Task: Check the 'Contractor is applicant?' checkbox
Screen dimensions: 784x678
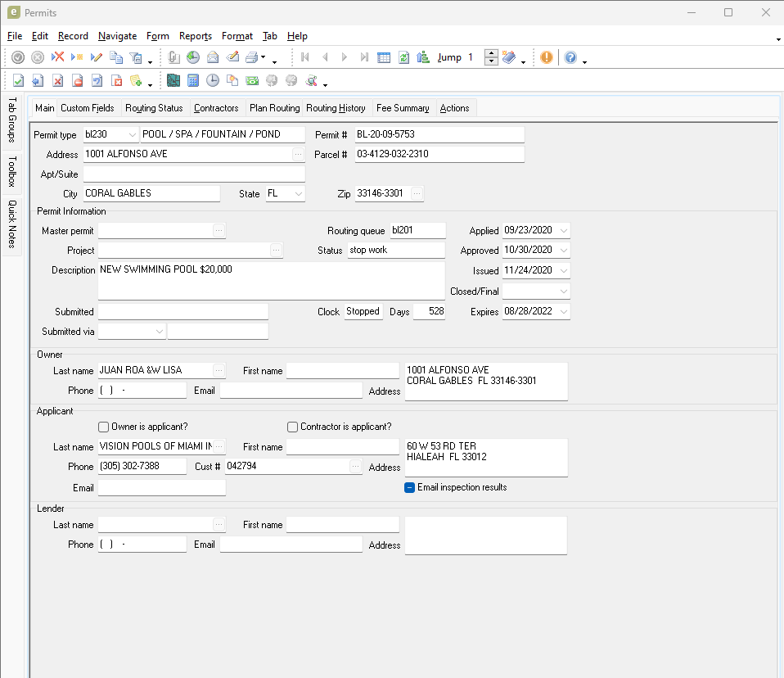Action: (x=292, y=427)
